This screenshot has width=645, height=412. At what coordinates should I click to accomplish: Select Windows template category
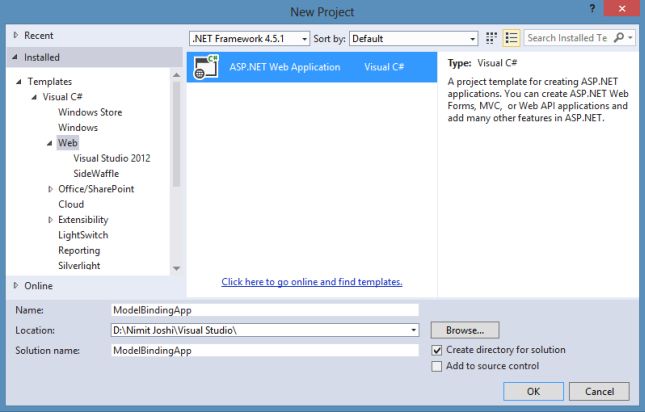pyautogui.click(x=78, y=127)
